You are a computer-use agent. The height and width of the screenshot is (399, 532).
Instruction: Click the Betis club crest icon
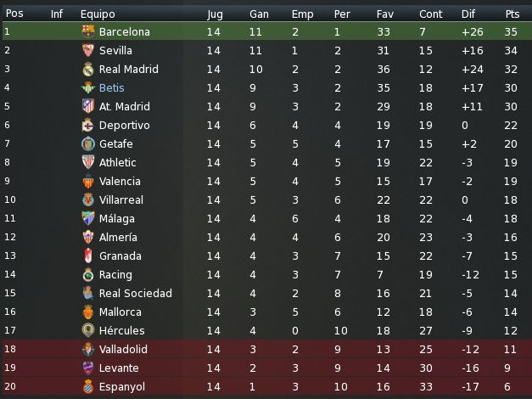88,87
